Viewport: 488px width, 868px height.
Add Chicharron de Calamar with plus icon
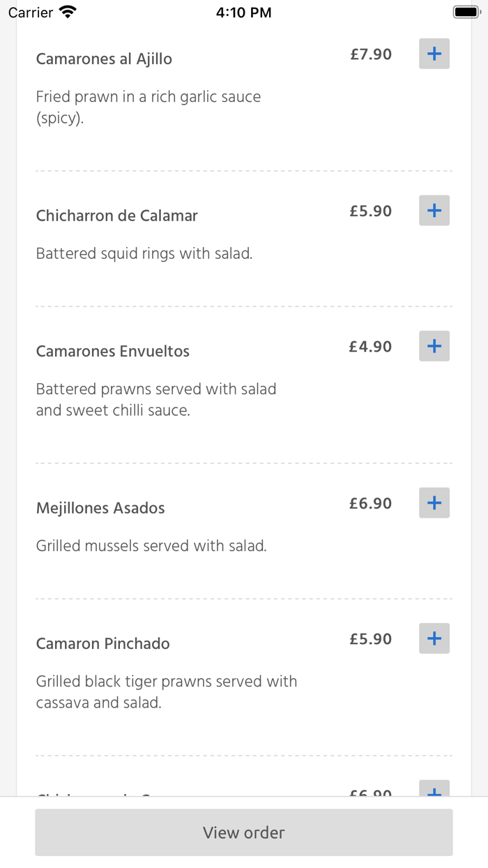pyautogui.click(x=434, y=211)
